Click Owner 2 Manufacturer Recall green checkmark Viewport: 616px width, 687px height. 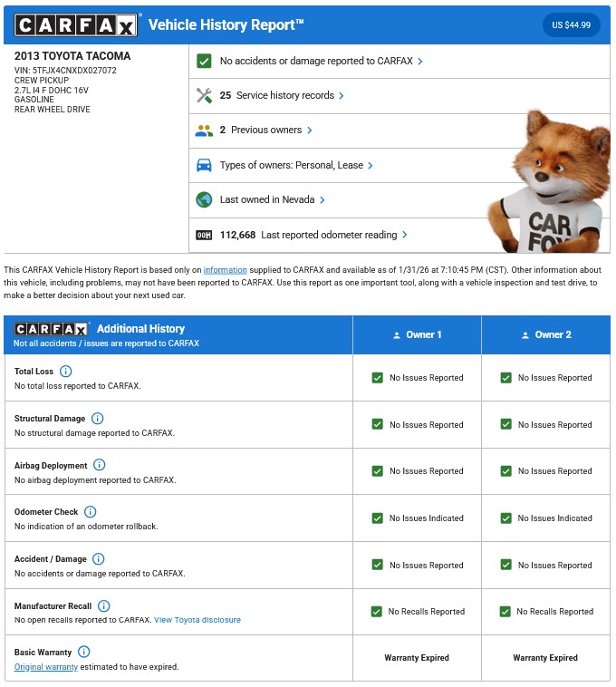[505, 612]
